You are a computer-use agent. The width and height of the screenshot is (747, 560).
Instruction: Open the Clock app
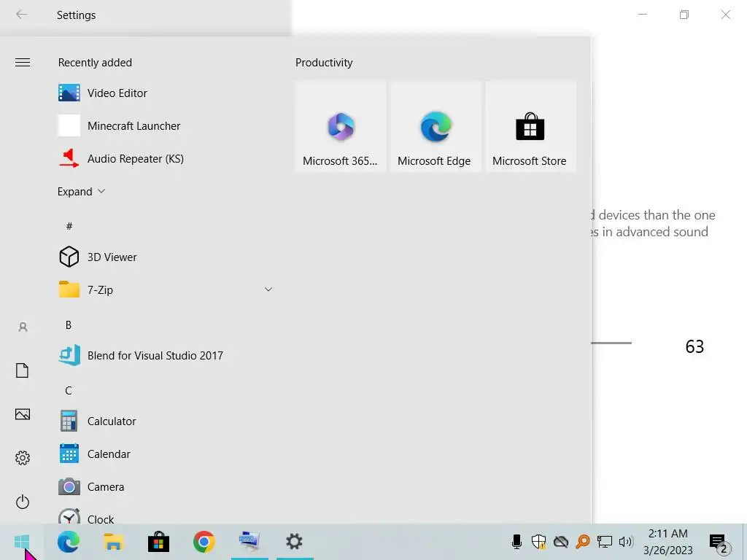click(x=164, y=516)
